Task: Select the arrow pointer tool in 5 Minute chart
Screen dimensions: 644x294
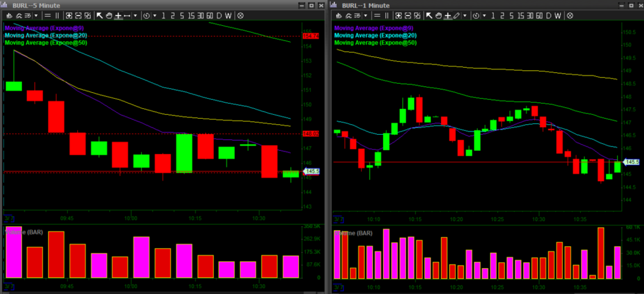Action: click(x=100, y=15)
